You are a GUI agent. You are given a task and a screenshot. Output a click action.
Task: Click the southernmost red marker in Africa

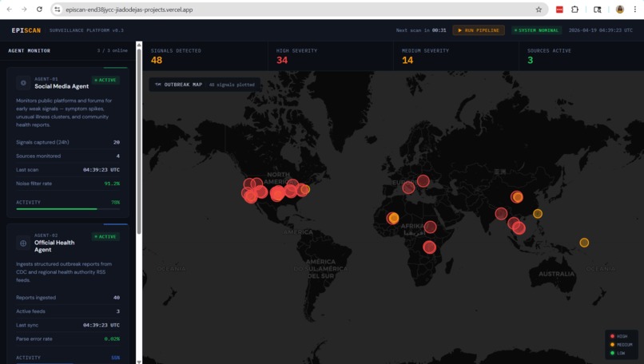pos(429,247)
